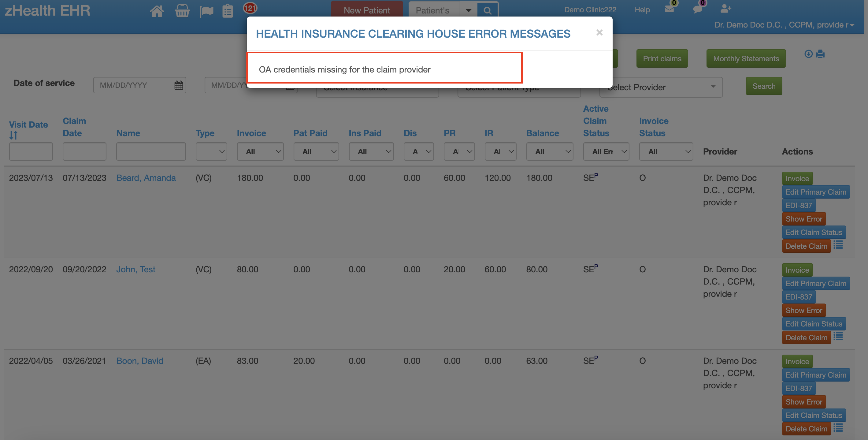
Task: Click the add new person icon
Action: pyautogui.click(x=726, y=9)
